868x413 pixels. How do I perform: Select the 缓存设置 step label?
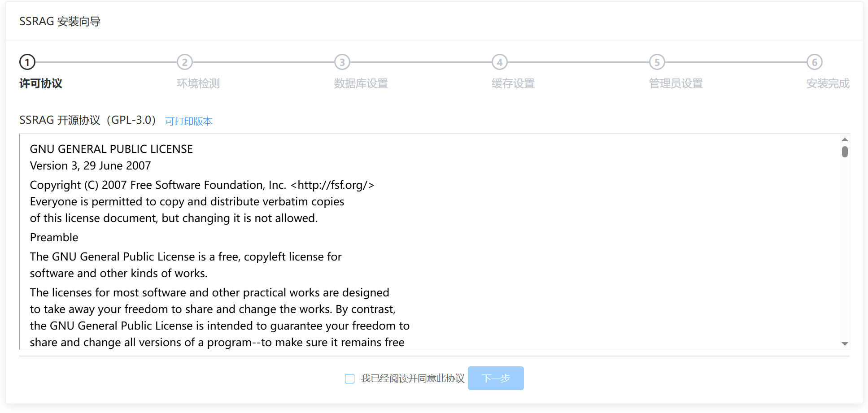click(x=513, y=83)
